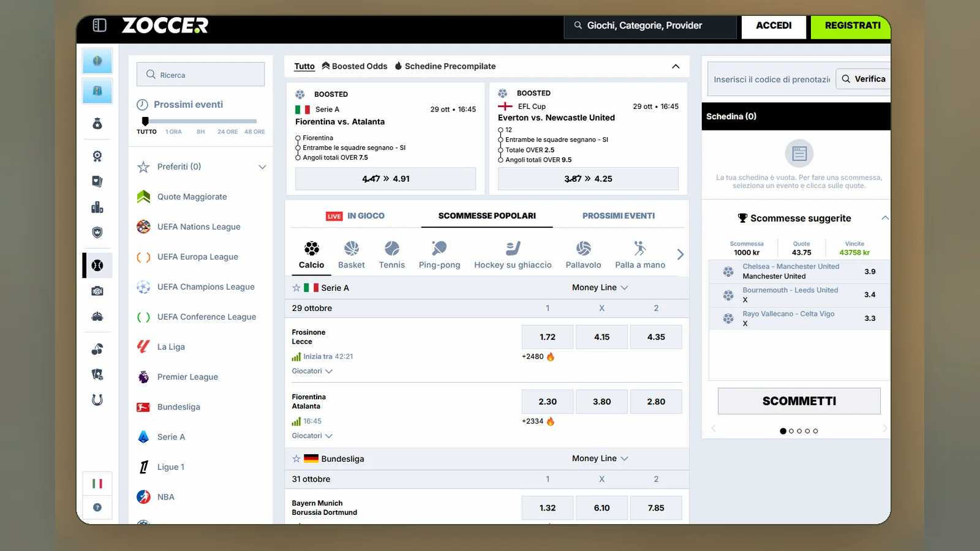Open the horseshoe icon in the left rail
Viewport: 980px width, 551px height.
tap(97, 400)
